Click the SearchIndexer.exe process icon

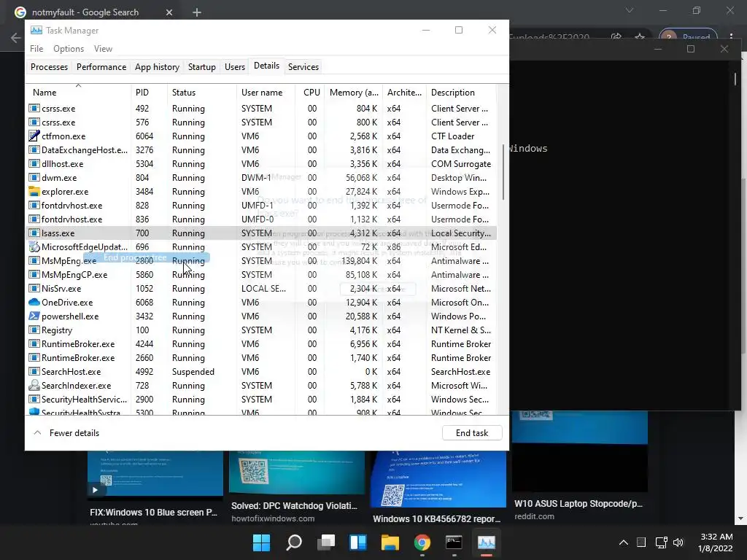tap(34, 385)
